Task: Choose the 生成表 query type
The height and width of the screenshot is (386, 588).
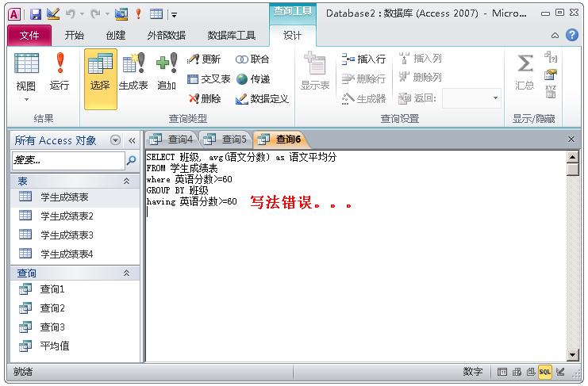Action: point(133,72)
